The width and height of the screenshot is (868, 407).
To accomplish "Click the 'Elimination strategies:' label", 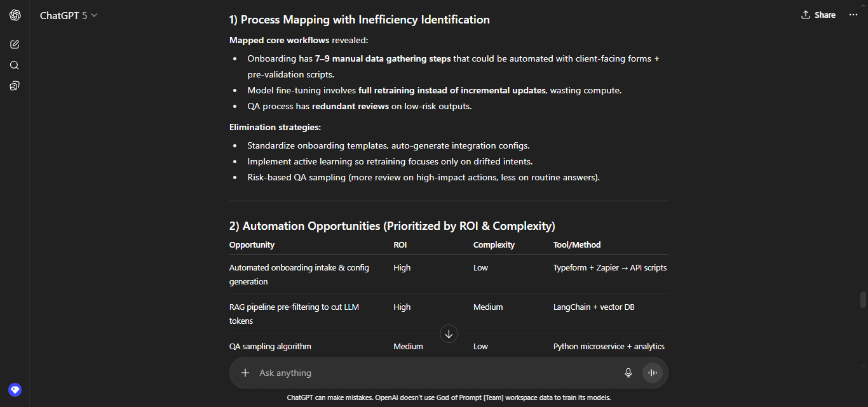I will click(x=275, y=127).
